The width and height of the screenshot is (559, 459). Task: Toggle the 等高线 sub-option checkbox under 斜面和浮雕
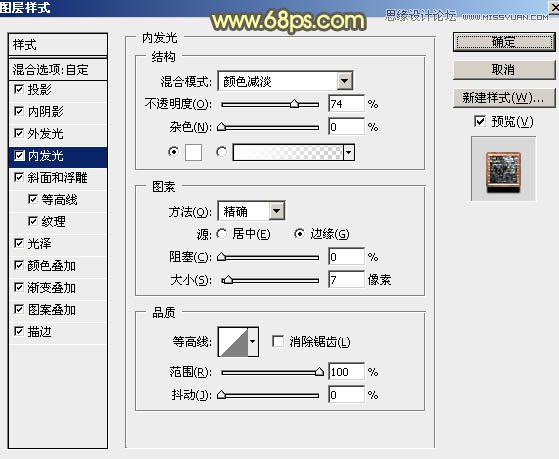(x=33, y=199)
